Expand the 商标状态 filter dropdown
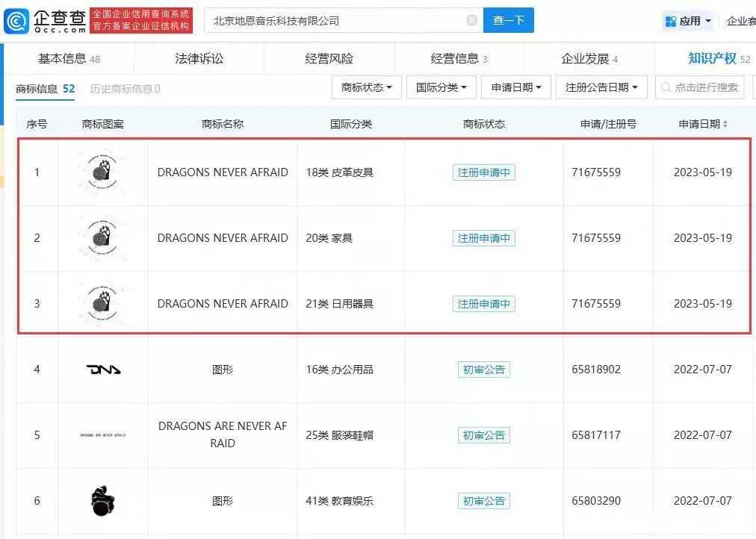 pyautogui.click(x=366, y=88)
